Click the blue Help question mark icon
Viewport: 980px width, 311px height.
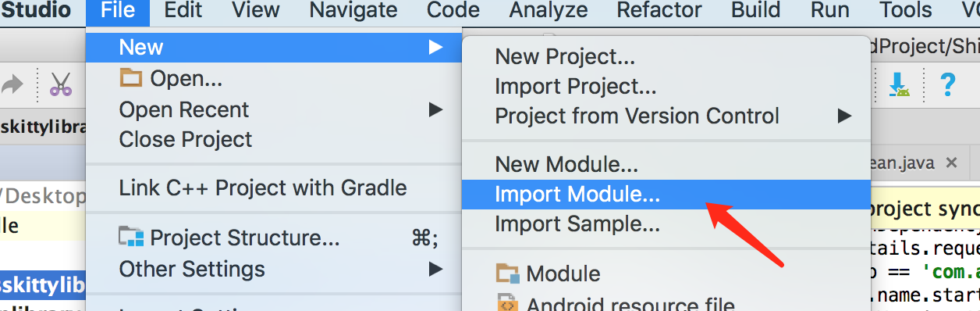947,84
